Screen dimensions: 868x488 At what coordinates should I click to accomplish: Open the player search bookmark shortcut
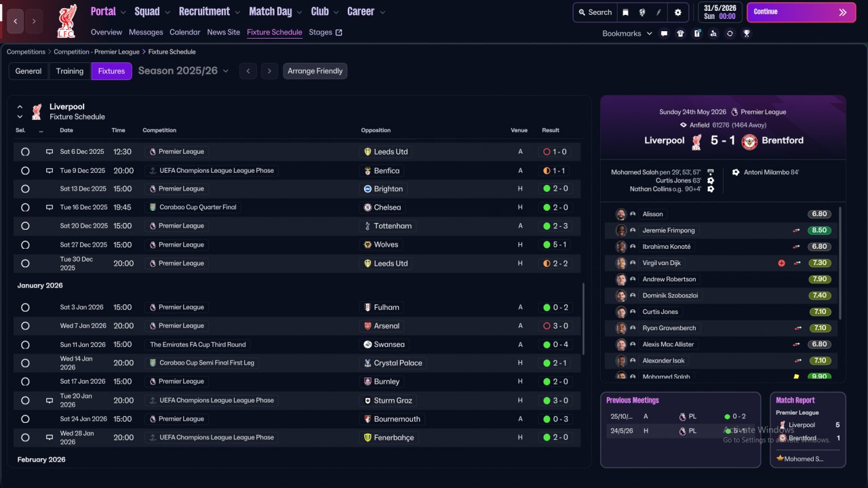[713, 33]
